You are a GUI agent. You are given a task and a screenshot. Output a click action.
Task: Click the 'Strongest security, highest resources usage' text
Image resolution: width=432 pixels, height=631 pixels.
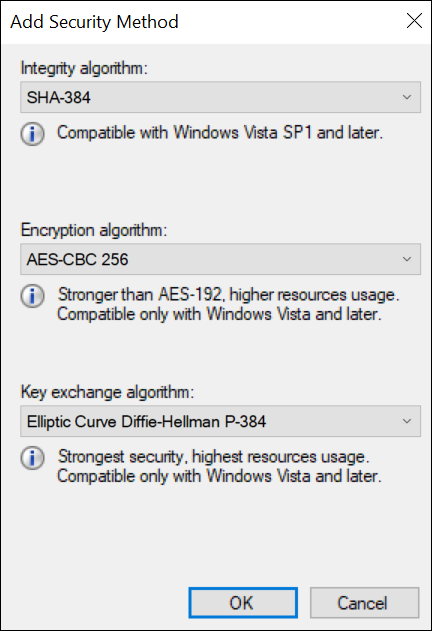point(213,457)
